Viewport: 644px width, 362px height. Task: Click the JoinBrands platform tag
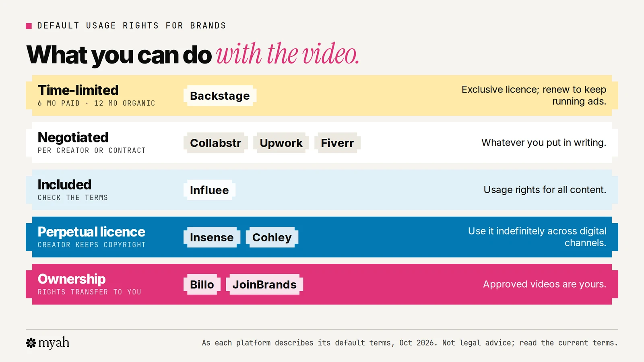(264, 284)
